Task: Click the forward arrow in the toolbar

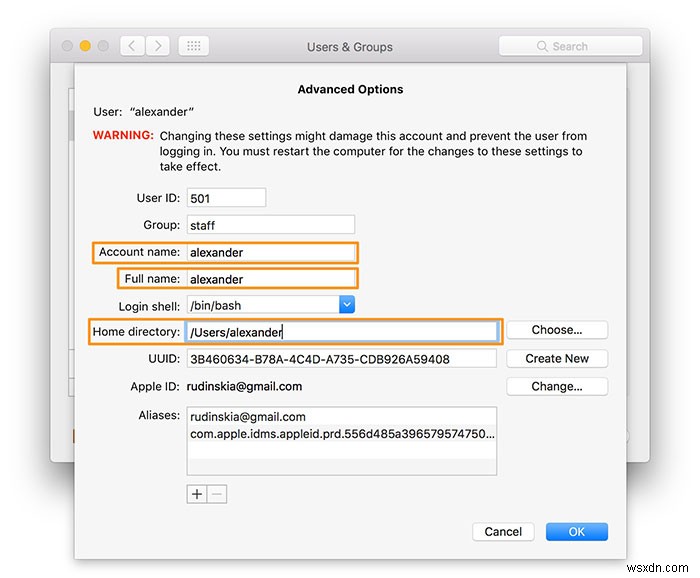Action: tap(158, 46)
